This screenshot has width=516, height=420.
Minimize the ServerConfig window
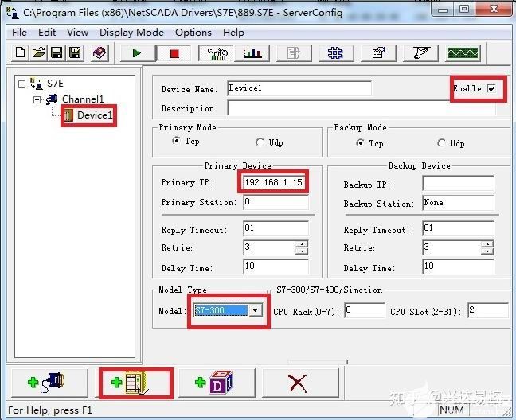443,10
